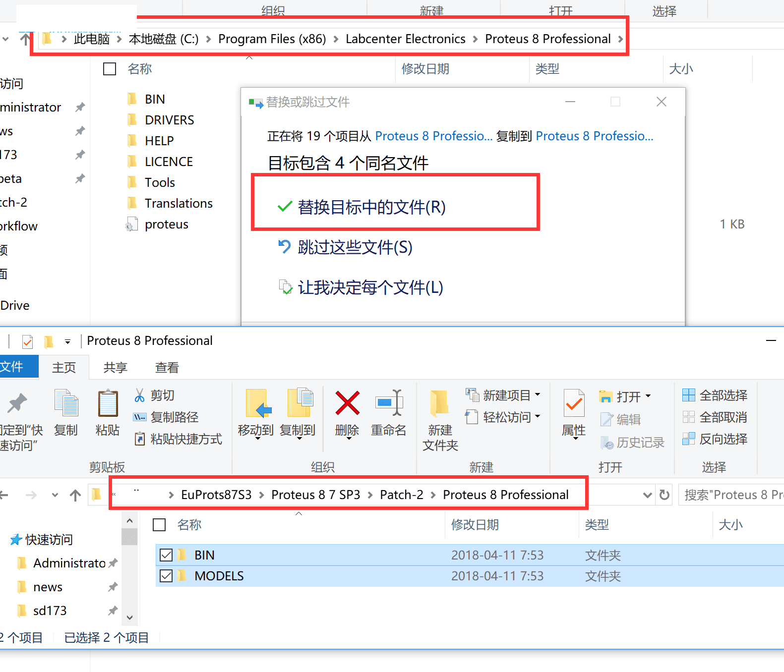
Task: Select Translations folder in upper window
Action: pos(179,203)
